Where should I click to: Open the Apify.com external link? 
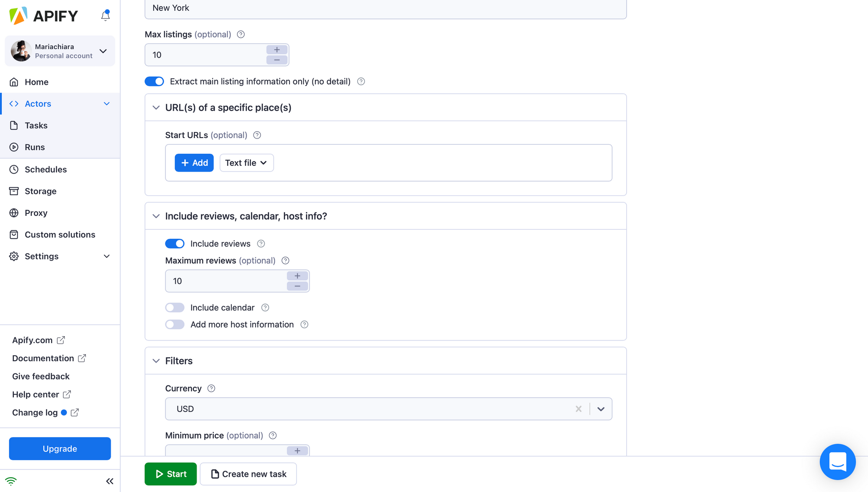point(38,340)
